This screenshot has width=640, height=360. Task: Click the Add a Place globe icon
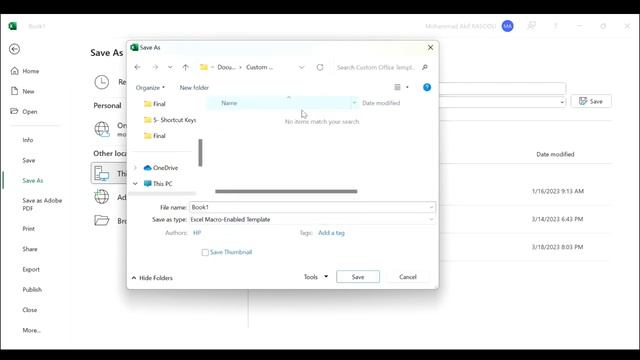(102, 197)
